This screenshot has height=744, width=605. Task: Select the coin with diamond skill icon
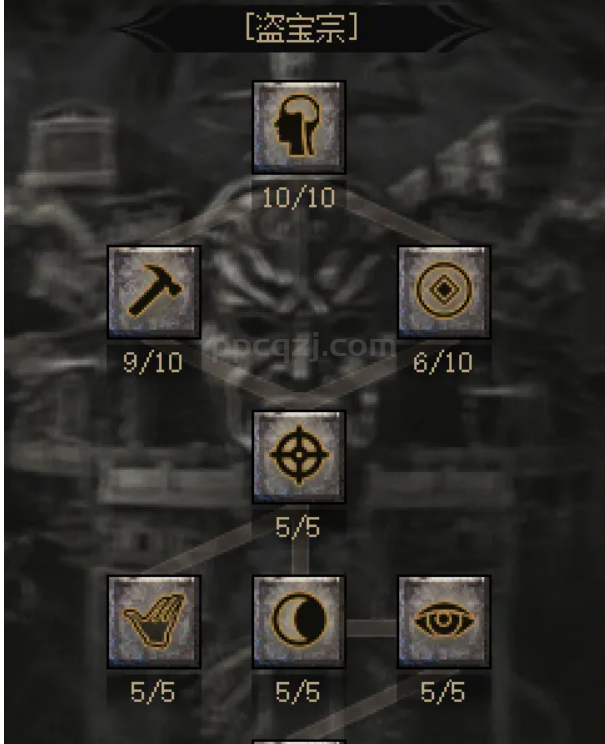point(444,292)
